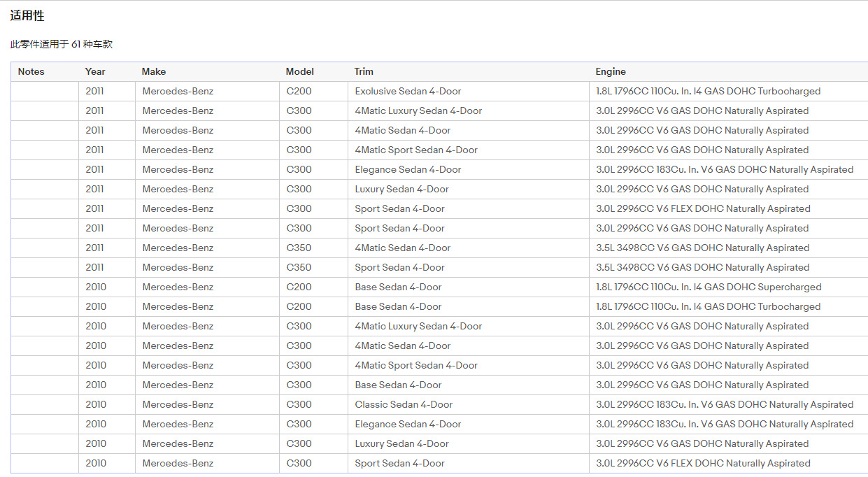
Task: Select the 'Classic Sedan 4-Door' trim cell
Action: click(x=404, y=404)
